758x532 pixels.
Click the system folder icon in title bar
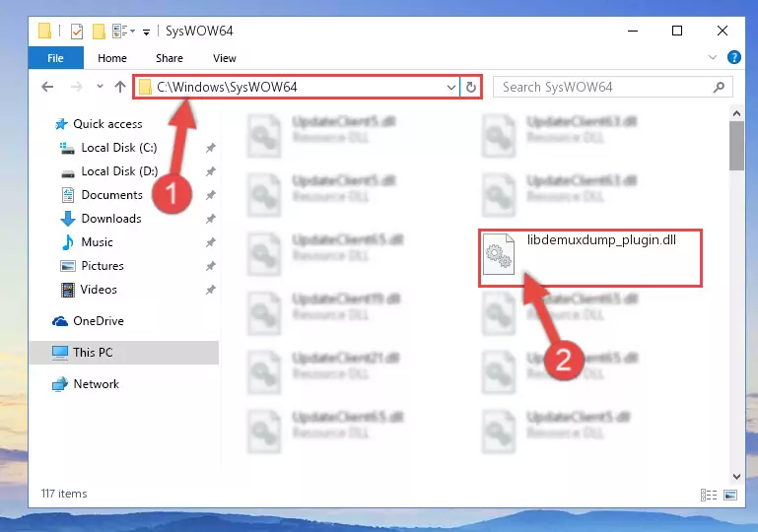pyautogui.click(x=44, y=31)
